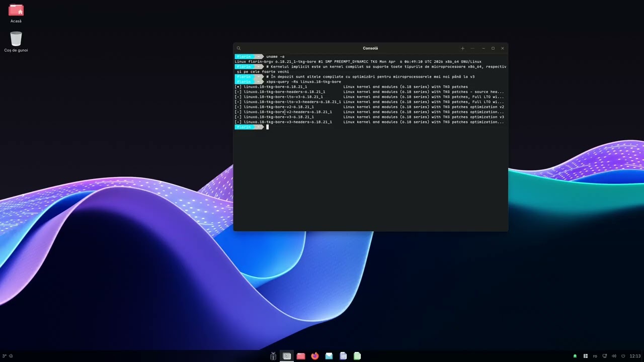Open the Consolă three-dots menu
The image size is (644, 362).
(x=472, y=48)
